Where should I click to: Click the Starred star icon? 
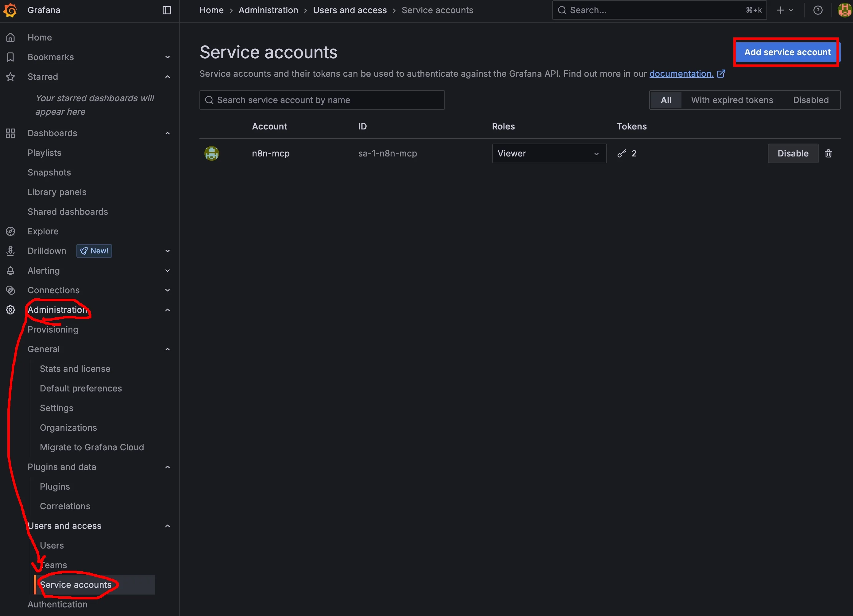[x=10, y=77]
